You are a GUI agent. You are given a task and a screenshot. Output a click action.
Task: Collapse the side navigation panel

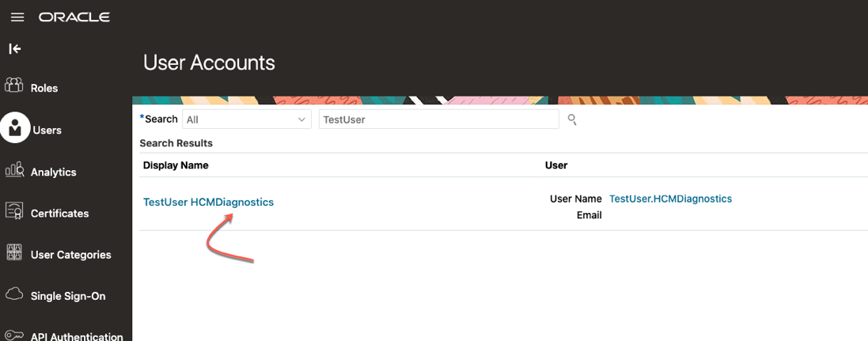[14, 49]
